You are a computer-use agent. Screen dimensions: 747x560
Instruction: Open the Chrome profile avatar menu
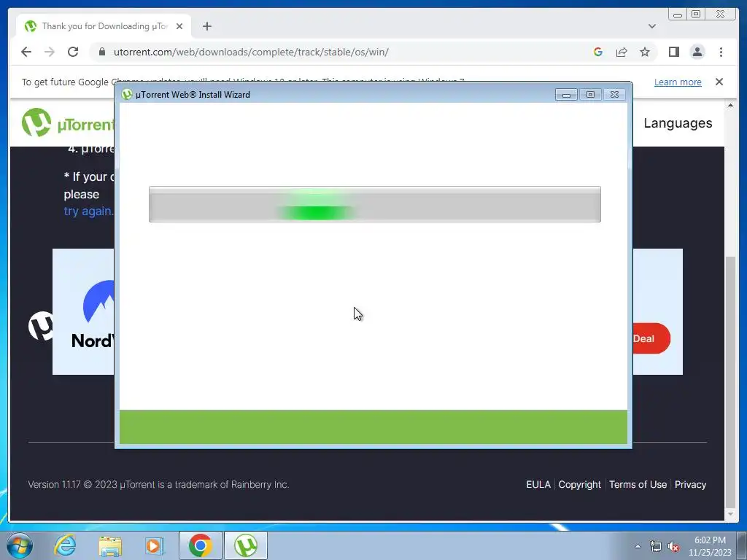pyautogui.click(x=697, y=52)
